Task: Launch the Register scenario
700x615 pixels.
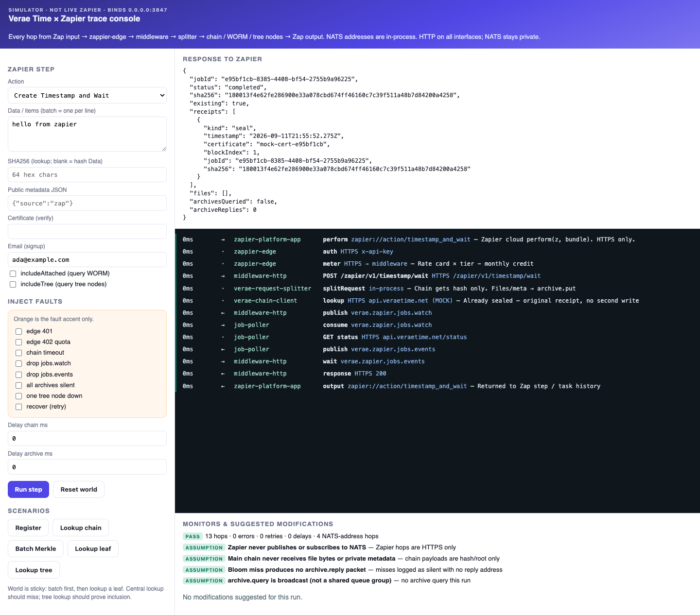Action: pyautogui.click(x=28, y=528)
